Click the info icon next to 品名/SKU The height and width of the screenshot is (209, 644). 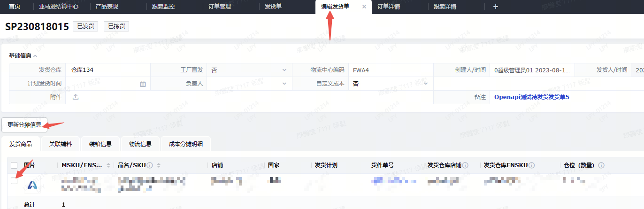coord(150,165)
